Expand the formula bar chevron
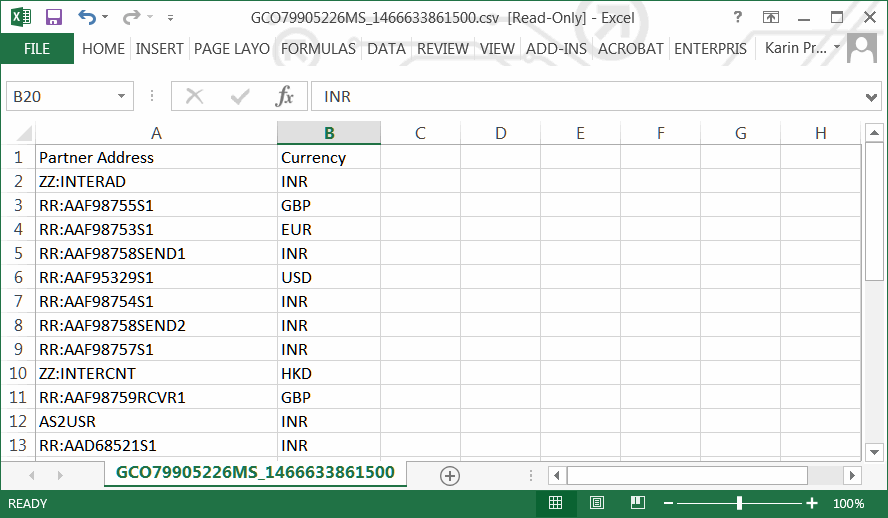The width and height of the screenshot is (888, 518). click(x=871, y=96)
